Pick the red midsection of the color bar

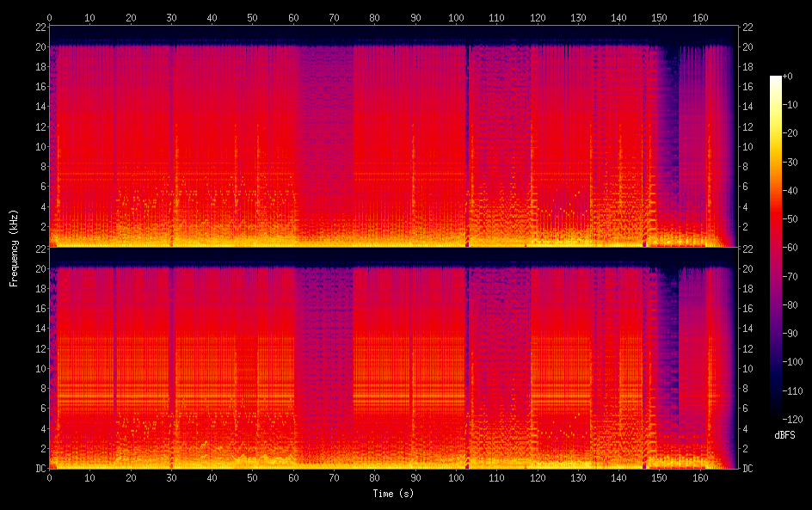[776, 224]
